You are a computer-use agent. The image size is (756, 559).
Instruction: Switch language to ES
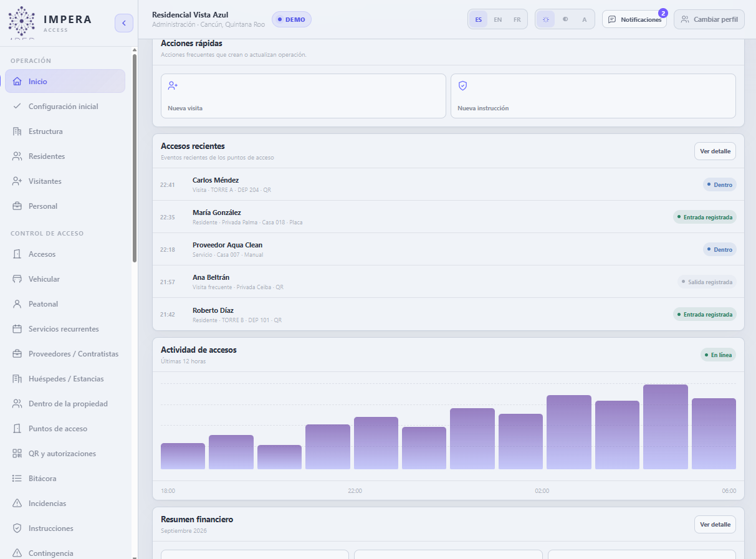479,19
